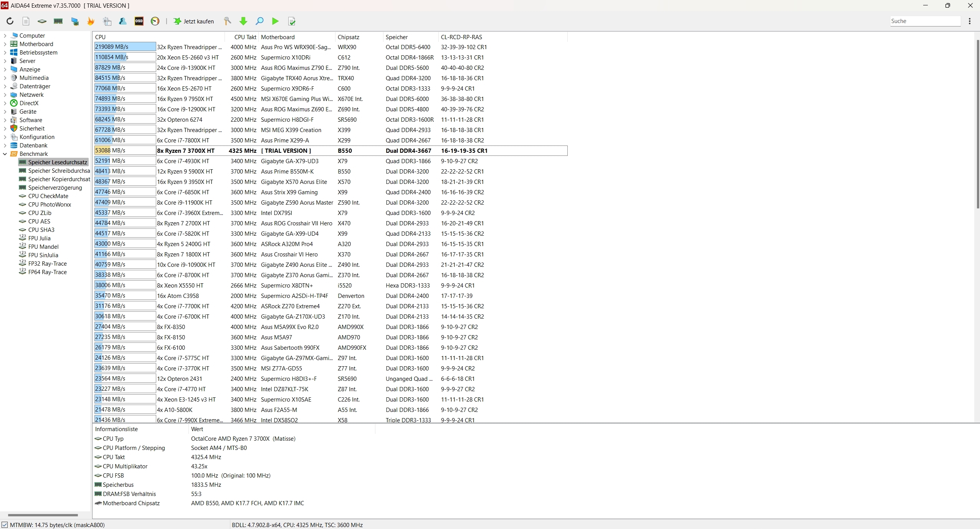Click the blue magnifier search icon
The width and height of the screenshot is (980, 529).
tap(259, 21)
